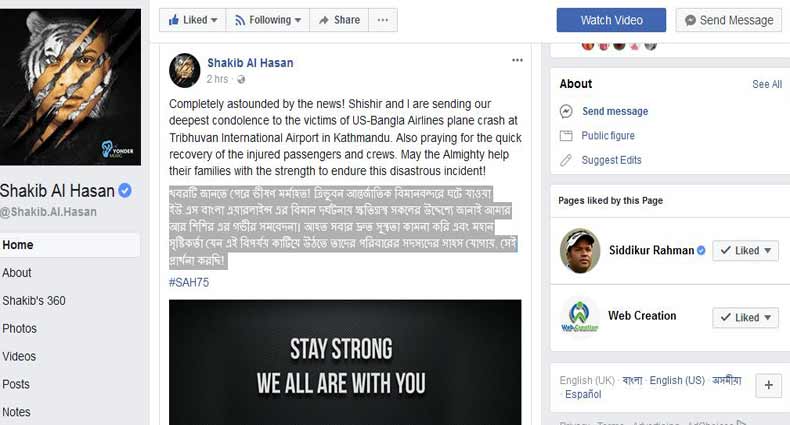Toggle Liked for Siddikur Rahman
Viewport: 790px width, 425px height.
[745, 250]
